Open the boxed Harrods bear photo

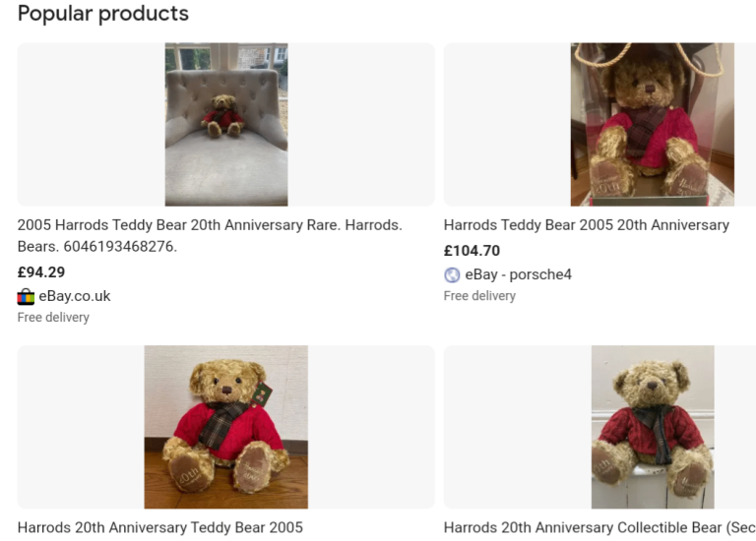click(653, 124)
